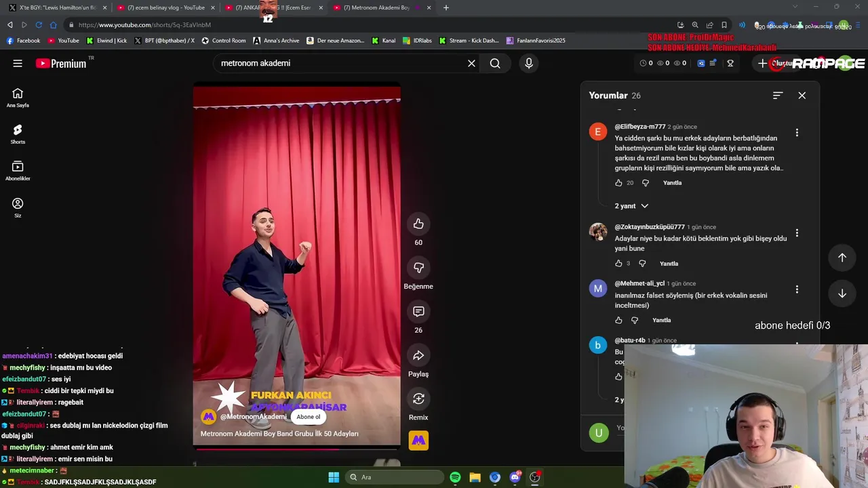Open the browser home button

(x=54, y=25)
